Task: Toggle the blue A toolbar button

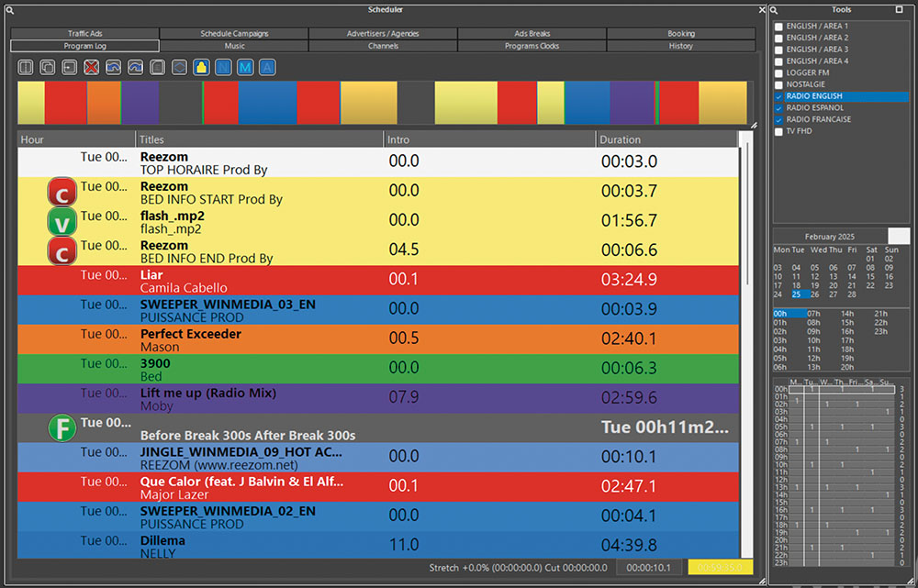Action: click(266, 67)
